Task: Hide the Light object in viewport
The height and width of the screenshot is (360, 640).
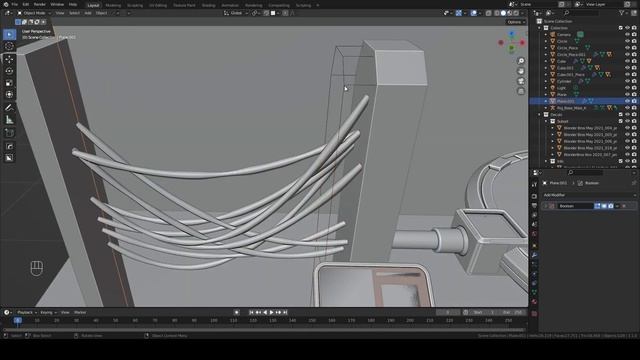Action: point(627,88)
